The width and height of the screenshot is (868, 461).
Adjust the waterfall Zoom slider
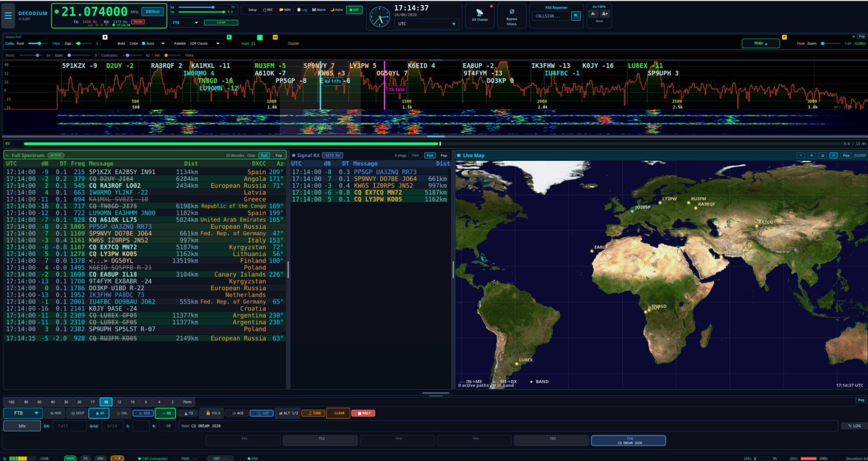coord(830,43)
